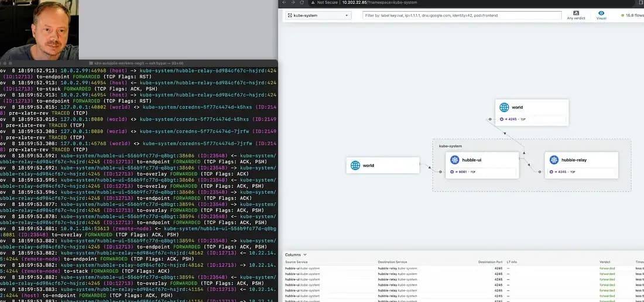This screenshot has width=644, height=302.
Task: Select the hubble-relay Kubernetes icon
Action: coord(554,160)
